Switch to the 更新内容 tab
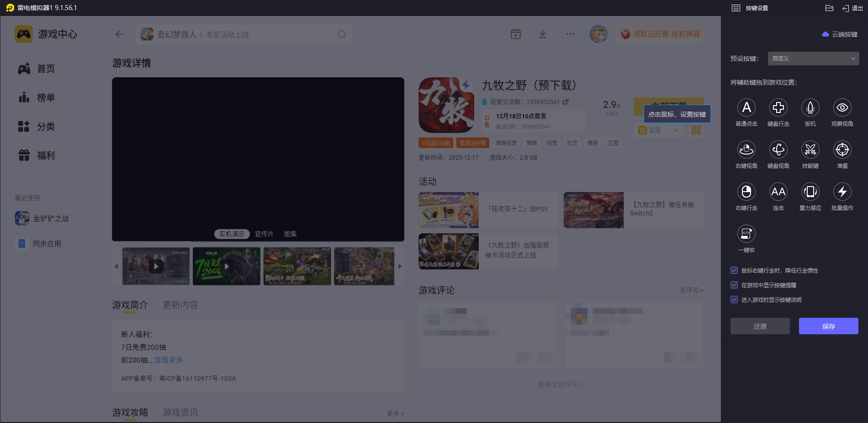 180,305
